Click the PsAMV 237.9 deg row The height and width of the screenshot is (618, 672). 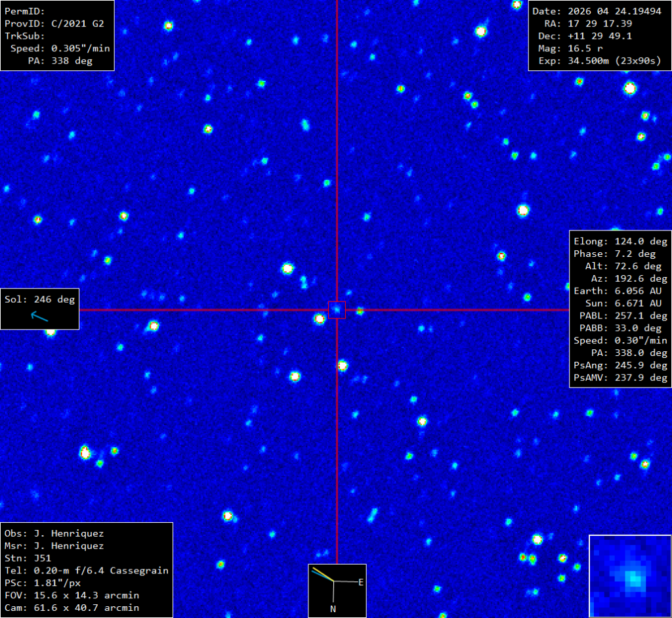coord(620,378)
